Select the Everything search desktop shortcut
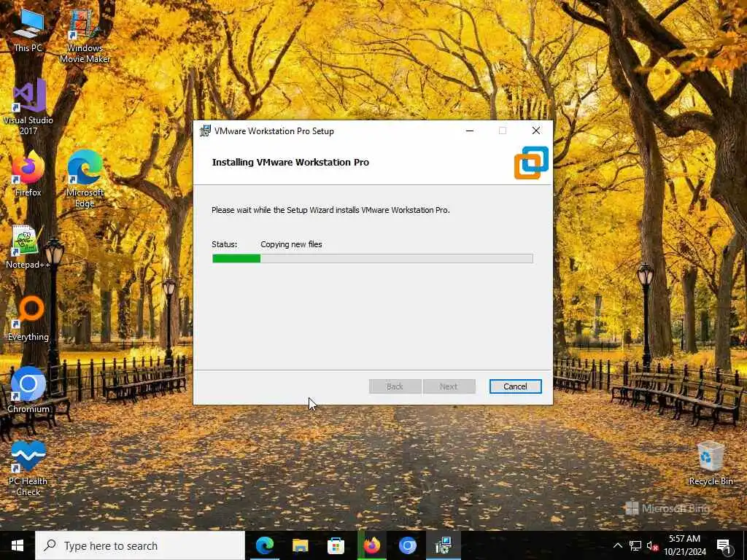747x560 pixels. coord(28,319)
